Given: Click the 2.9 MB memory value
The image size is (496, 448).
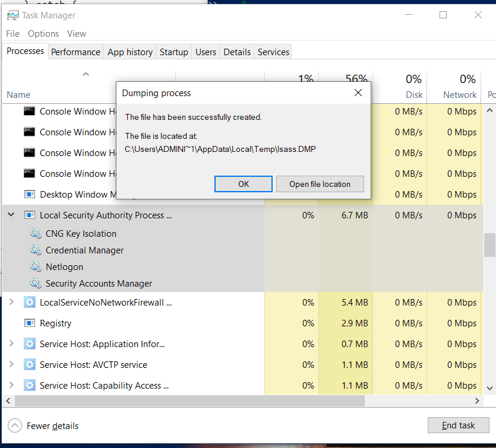Looking at the screenshot, I should click(x=355, y=323).
